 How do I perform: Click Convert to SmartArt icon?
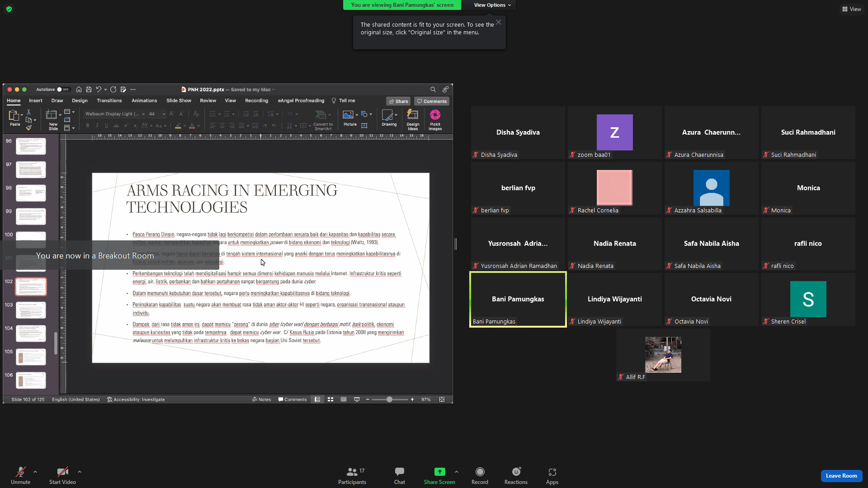coord(321,115)
